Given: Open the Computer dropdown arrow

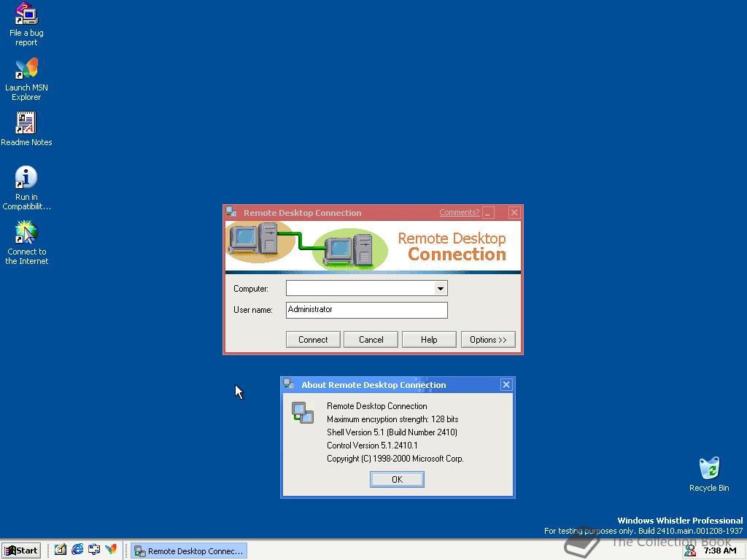Looking at the screenshot, I should (x=441, y=288).
